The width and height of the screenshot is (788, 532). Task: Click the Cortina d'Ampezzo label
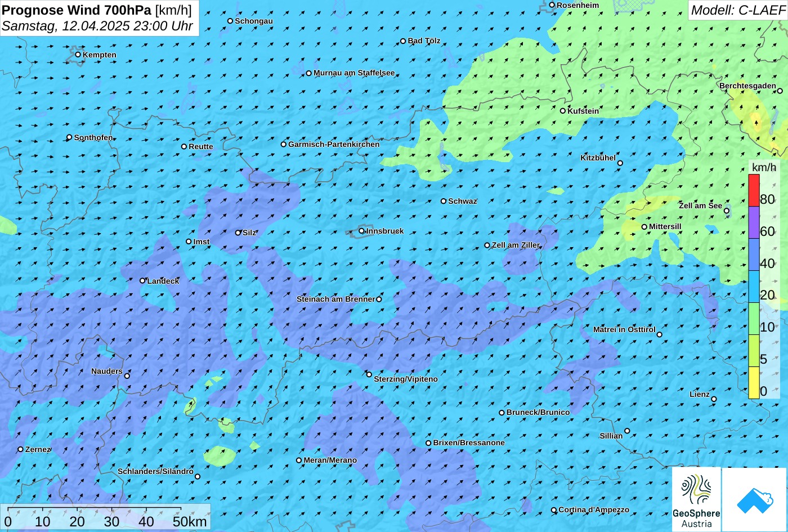tap(594, 509)
